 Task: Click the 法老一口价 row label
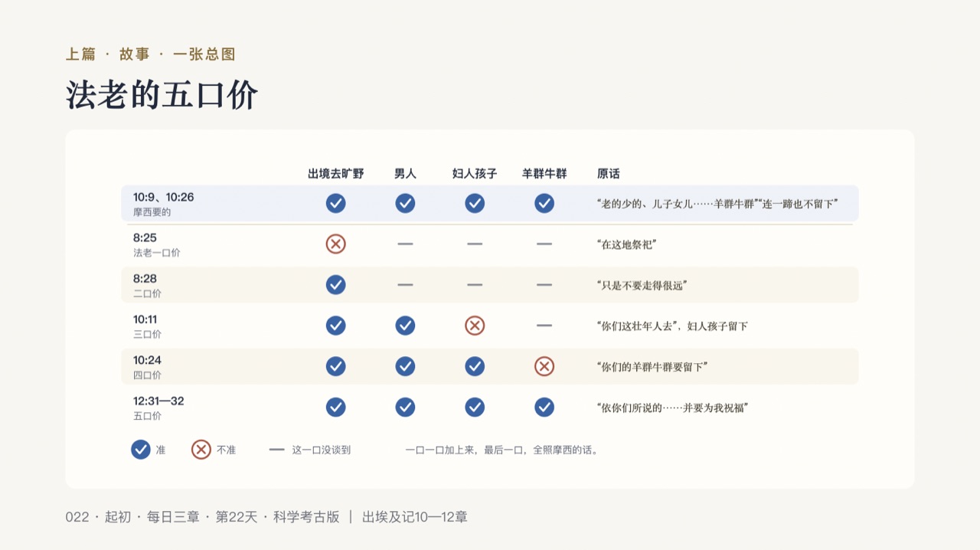tap(156, 253)
